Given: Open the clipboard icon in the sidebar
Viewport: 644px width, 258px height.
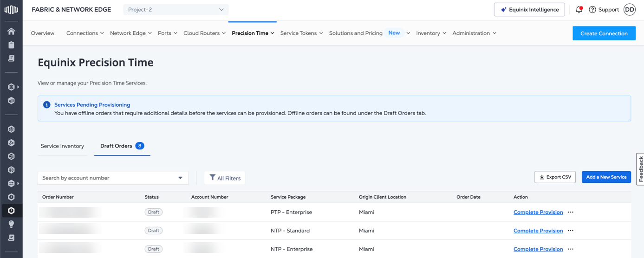Looking at the screenshot, I should (11, 45).
